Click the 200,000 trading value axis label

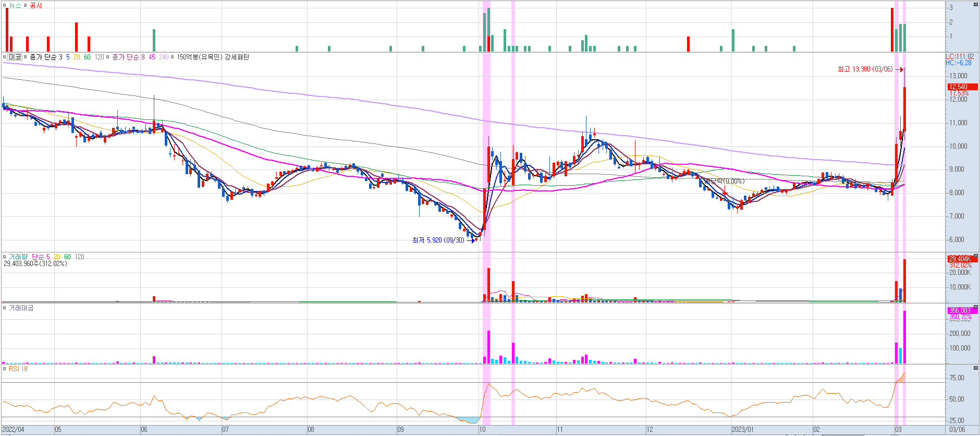(960, 333)
